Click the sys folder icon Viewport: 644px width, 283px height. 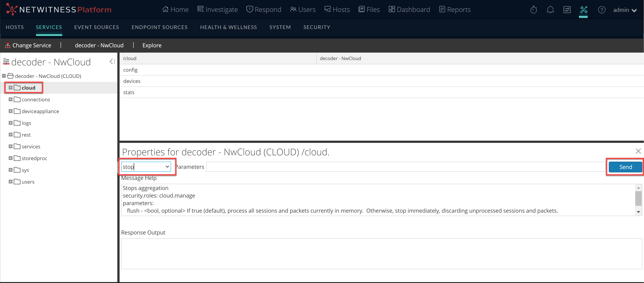tap(17, 170)
